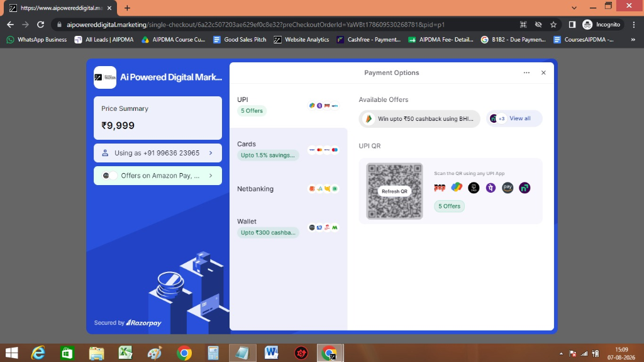Image resolution: width=644 pixels, height=362 pixels.
Task: Open the Windows Start button
Action: click(x=11, y=353)
